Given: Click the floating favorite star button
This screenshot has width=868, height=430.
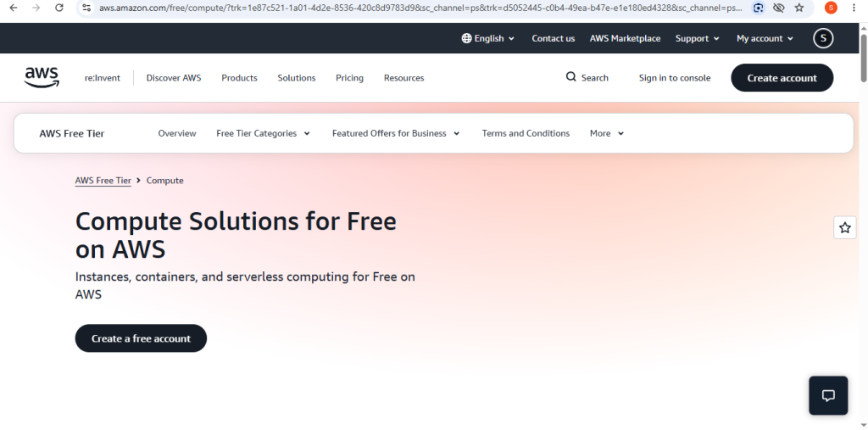Looking at the screenshot, I should click(845, 228).
